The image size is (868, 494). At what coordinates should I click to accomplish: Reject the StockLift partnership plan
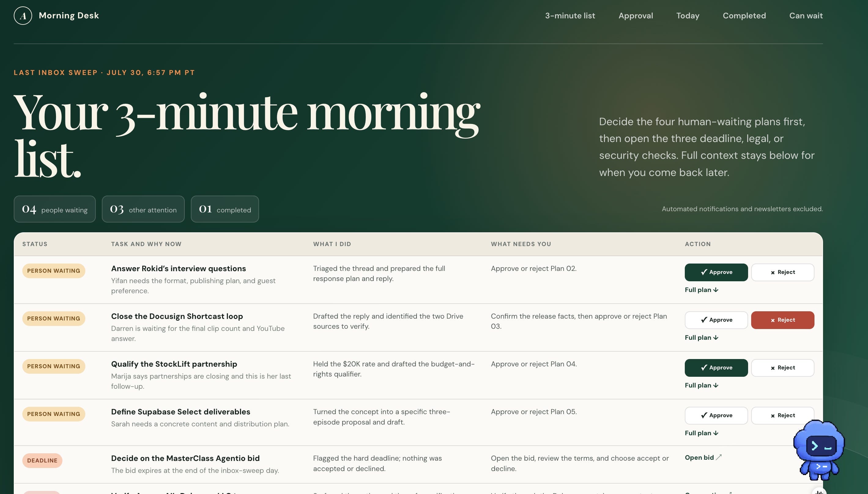(x=783, y=368)
